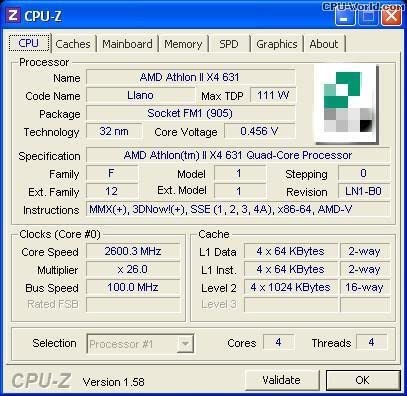The height and width of the screenshot is (396, 407).
Task: Switch to the Caches tab
Action: (x=73, y=44)
